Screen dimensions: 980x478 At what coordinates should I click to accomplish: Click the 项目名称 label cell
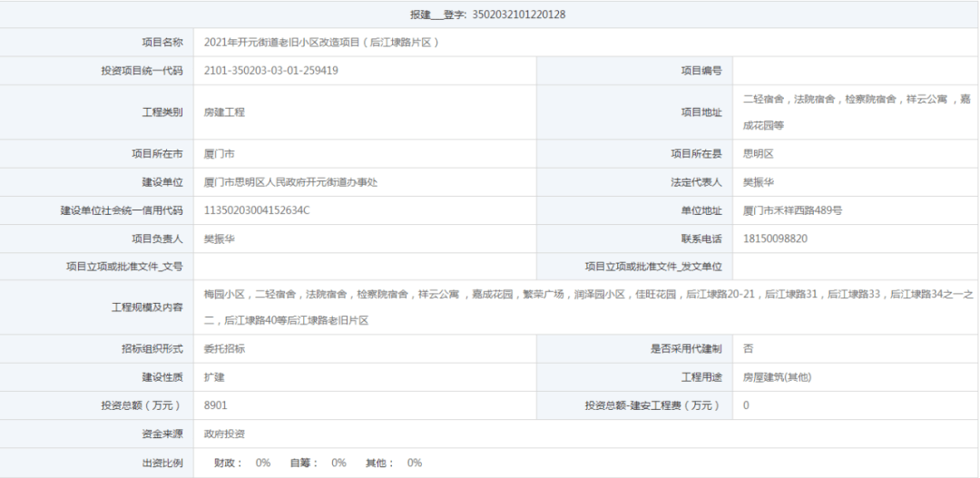click(162, 43)
